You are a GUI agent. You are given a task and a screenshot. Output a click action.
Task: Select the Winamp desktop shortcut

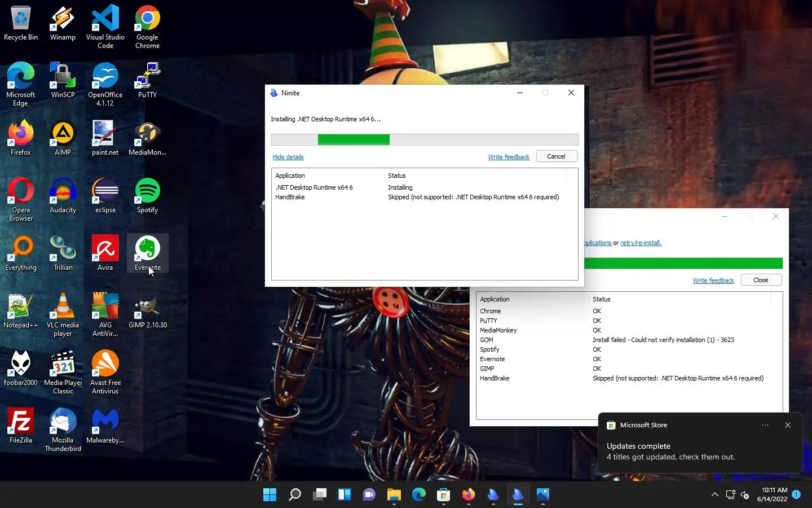[x=63, y=24]
